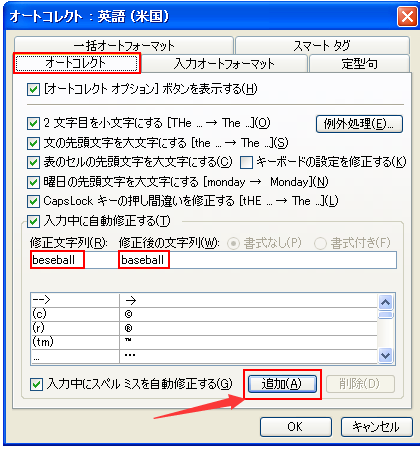The image size is (420, 450).
Task: Click the … replacement symbol cell
Action: click(248, 356)
